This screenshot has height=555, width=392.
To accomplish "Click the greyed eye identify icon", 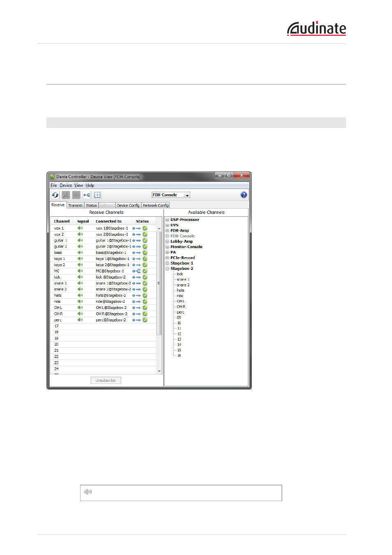I will (x=76, y=195).
